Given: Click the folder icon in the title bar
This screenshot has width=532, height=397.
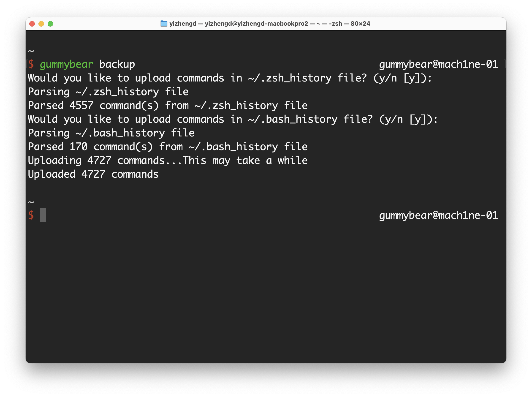Looking at the screenshot, I should coord(164,24).
